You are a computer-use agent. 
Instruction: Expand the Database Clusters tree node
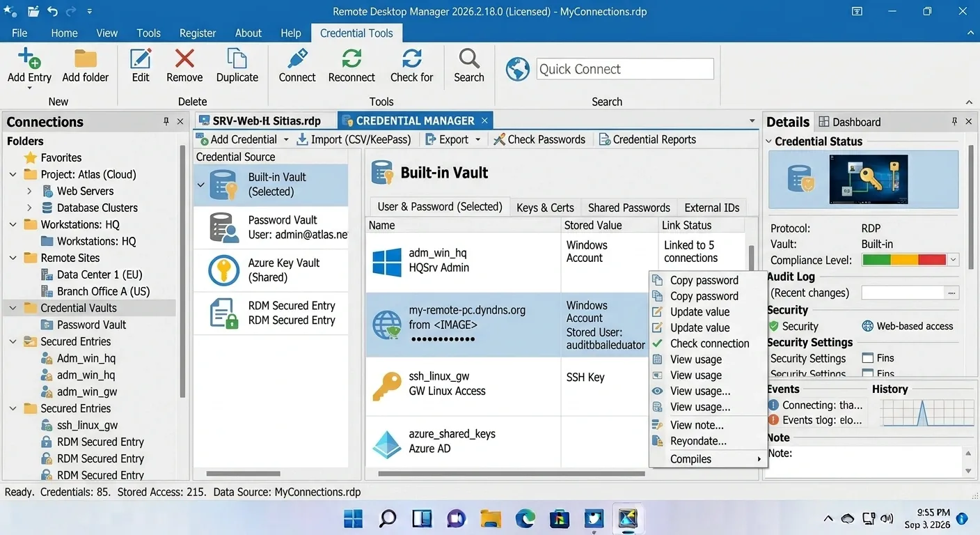(29, 208)
